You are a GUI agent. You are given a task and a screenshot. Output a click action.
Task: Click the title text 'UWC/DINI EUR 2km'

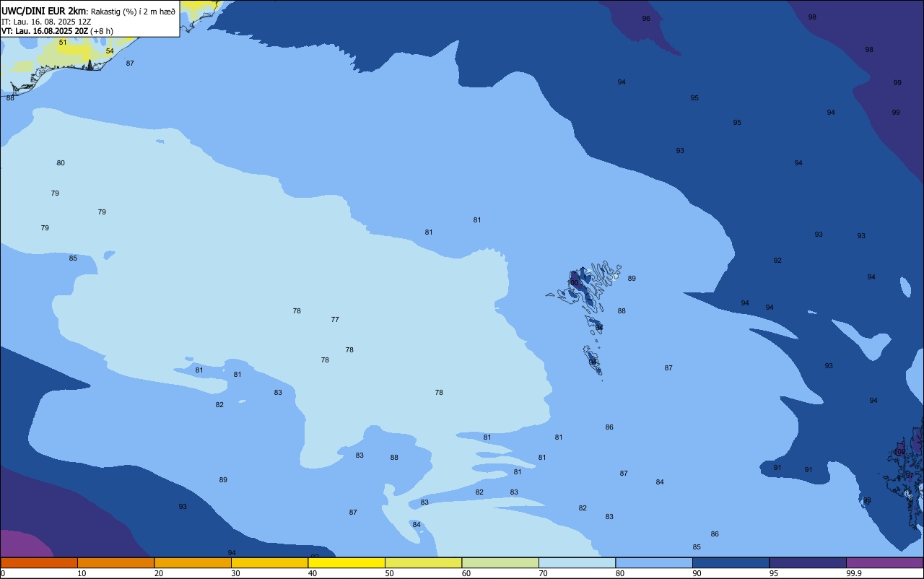point(44,11)
